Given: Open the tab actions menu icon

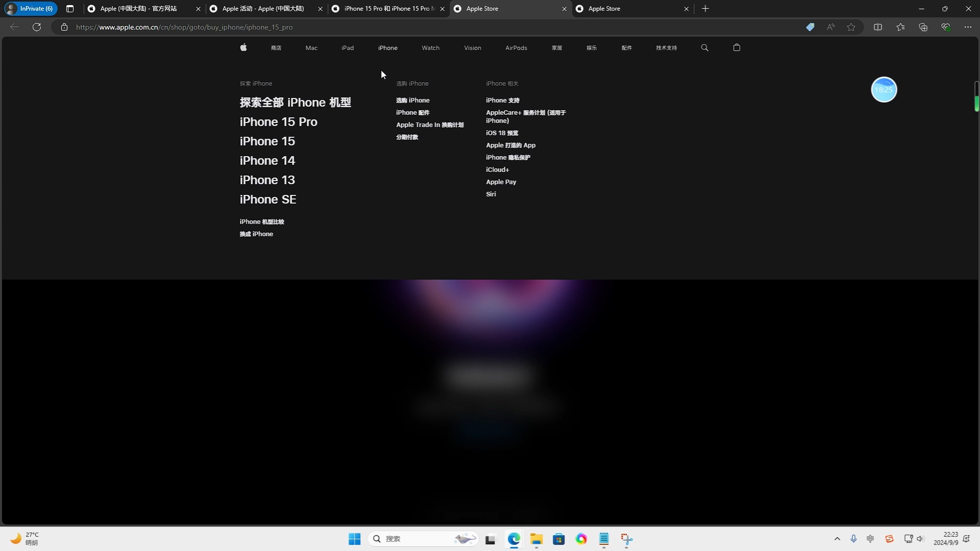Looking at the screenshot, I should [x=70, y=9].
